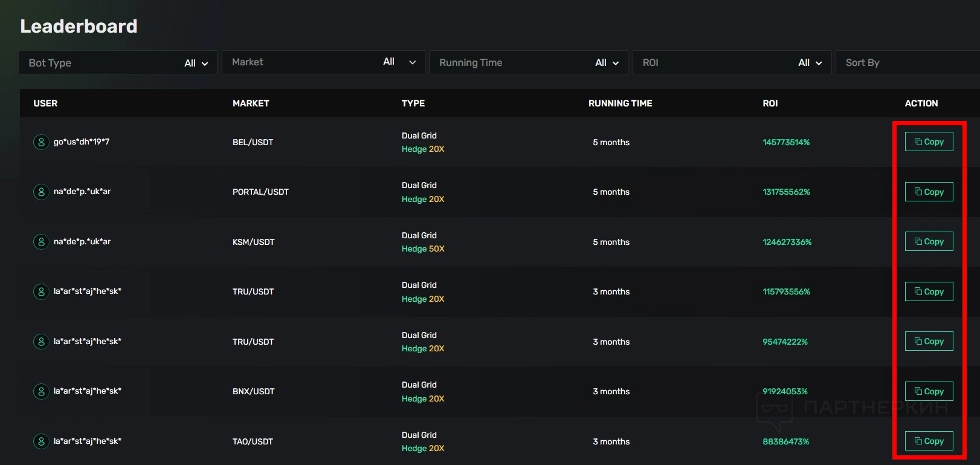
Task: Click the avatar icon in the PORTAL/USDT row
Action: pyautogui.click(x=41, y=192)
